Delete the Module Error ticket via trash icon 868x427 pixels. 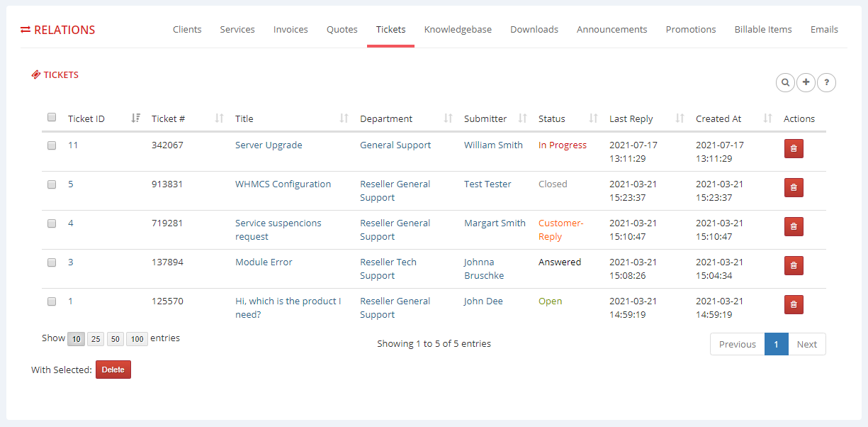click(x=793, y=265)
